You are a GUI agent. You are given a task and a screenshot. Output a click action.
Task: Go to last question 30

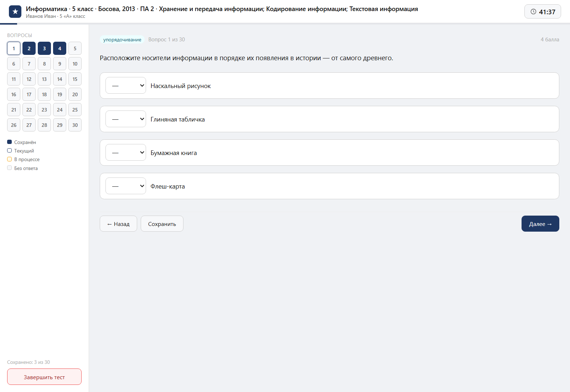click(x=75, y=125)
